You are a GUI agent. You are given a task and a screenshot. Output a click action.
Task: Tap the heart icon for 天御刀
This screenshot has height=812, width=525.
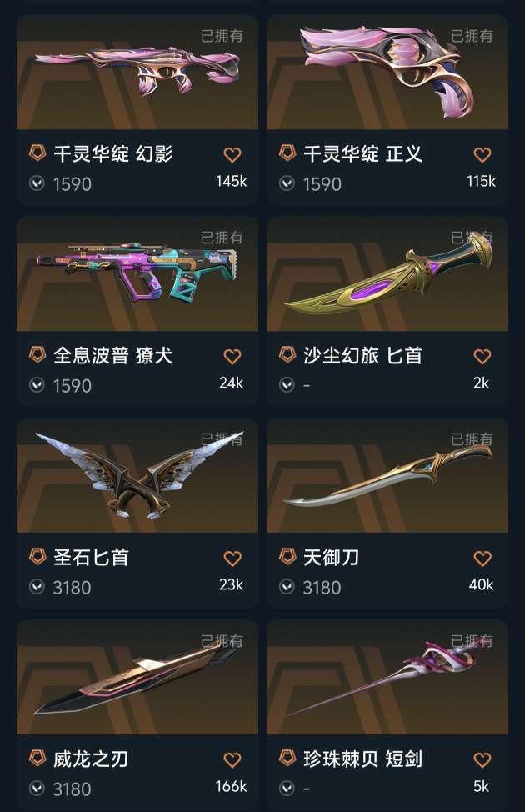click(482, 559)
